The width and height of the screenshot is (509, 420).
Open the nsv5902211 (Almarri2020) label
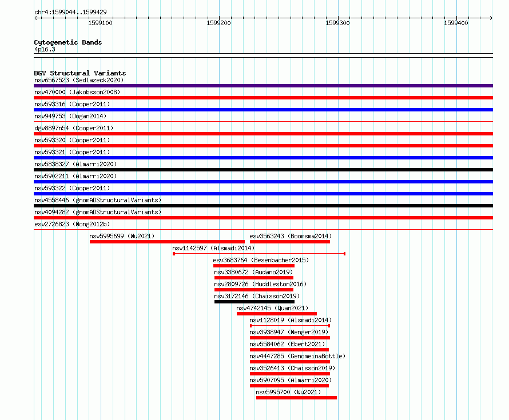coord(75,176)
